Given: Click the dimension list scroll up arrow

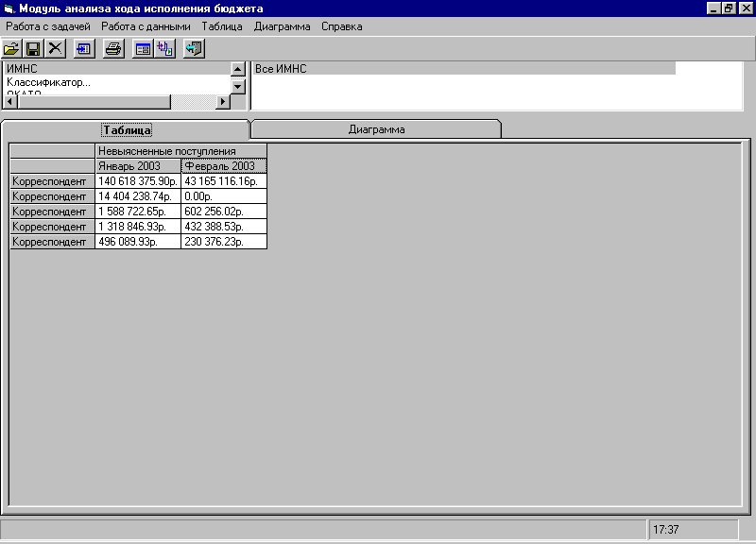Looking at the screenshot, I should (238, 69).
